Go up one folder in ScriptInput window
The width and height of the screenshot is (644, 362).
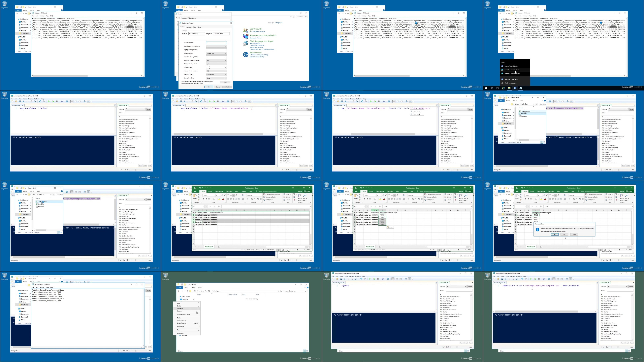[x=187, y=291]
